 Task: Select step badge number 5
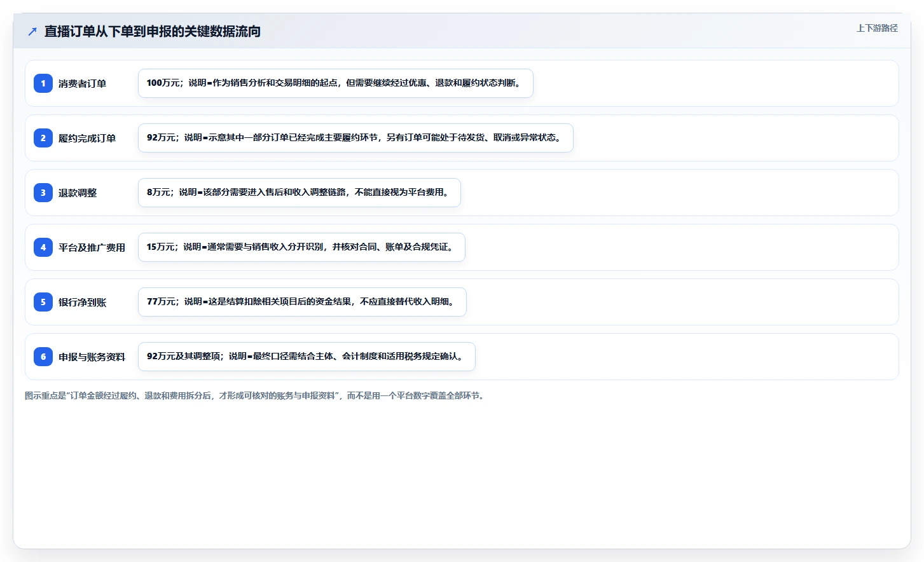43,302
